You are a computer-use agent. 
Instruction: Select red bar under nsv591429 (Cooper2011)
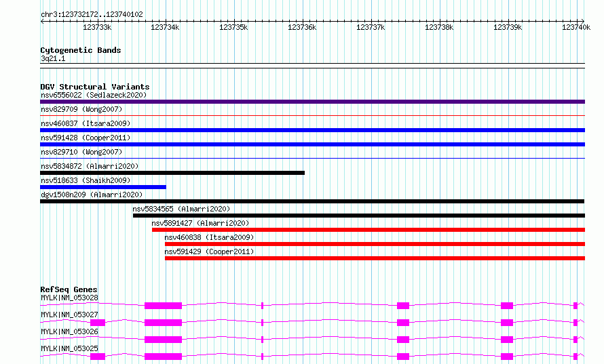(375, 258)
